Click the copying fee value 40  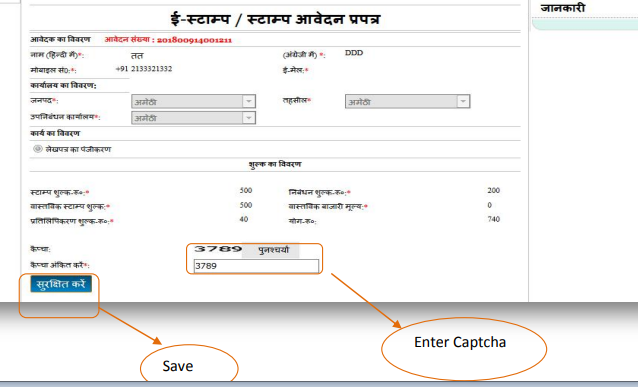click(244, 219)
